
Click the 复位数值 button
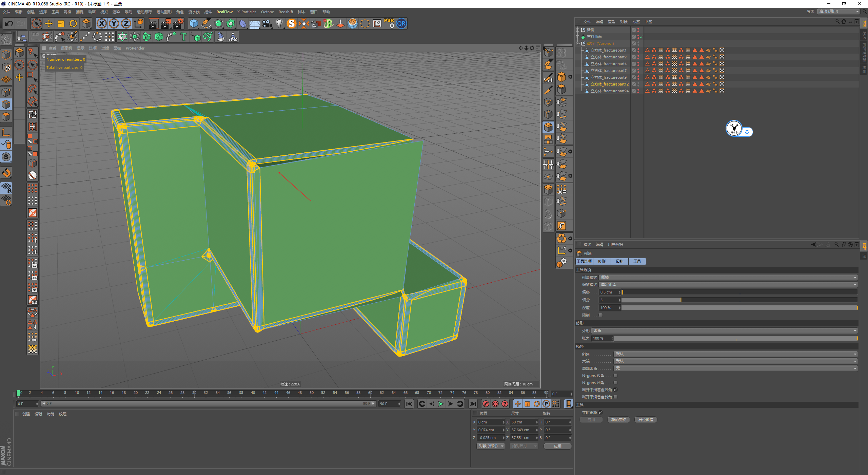point(646,420)
